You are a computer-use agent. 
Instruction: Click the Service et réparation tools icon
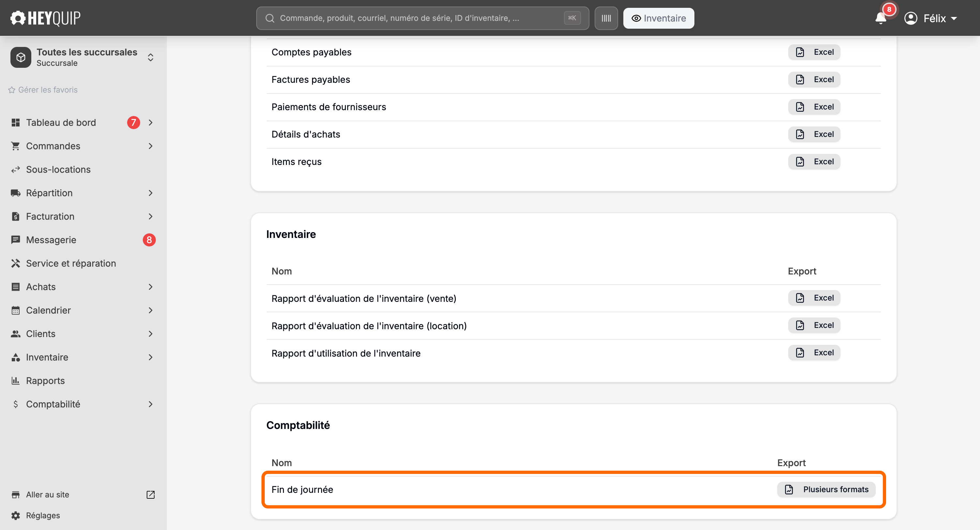pos(16,263)
